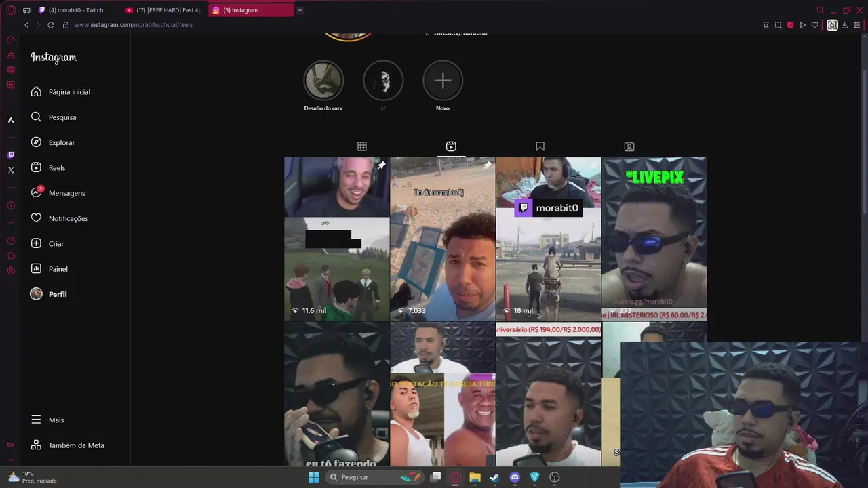
Task: Open reel with TENTAÇÃO TE DESEJA caption
Action: tap(443, 394)
